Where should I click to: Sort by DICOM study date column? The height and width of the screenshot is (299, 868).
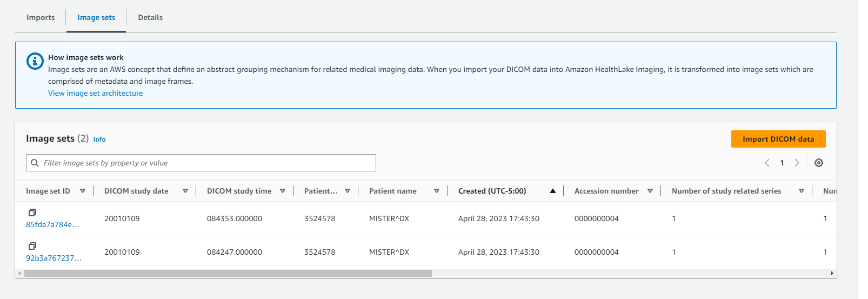(x=185, y=191)
